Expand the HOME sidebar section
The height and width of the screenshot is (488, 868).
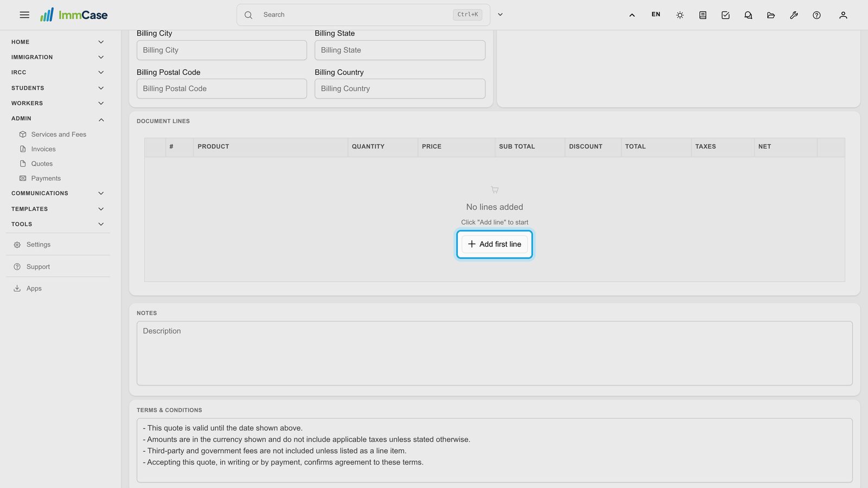pos(58,42)
